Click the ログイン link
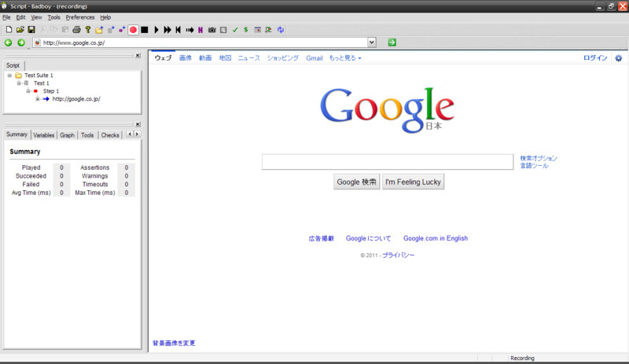Viewport: 629px width, 364px height. click(595, 58)
